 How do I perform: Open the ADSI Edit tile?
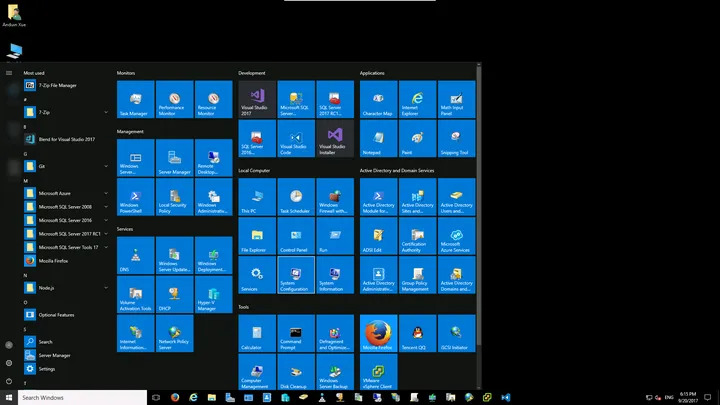click(378, 236)
